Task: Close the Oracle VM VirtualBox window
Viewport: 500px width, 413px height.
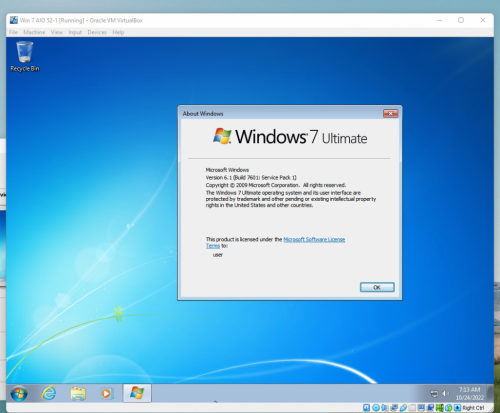Action: (x=483, y=20)
